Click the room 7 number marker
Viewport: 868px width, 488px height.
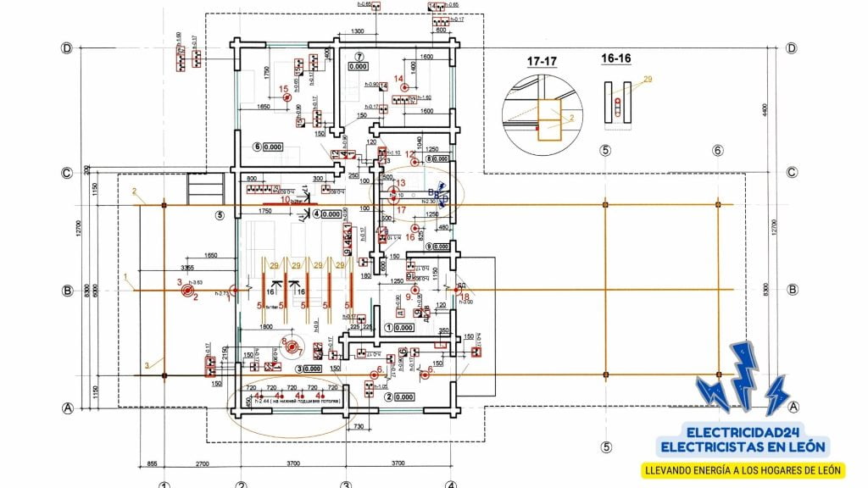click(358, 57)
